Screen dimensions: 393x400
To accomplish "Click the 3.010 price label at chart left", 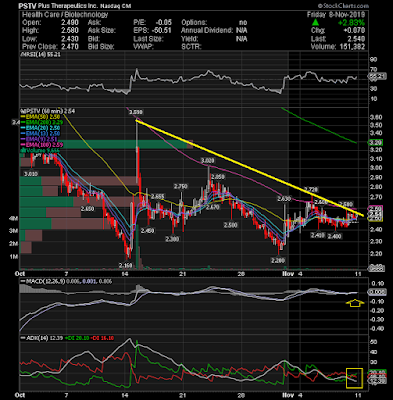I will click(x=31, y=174).
